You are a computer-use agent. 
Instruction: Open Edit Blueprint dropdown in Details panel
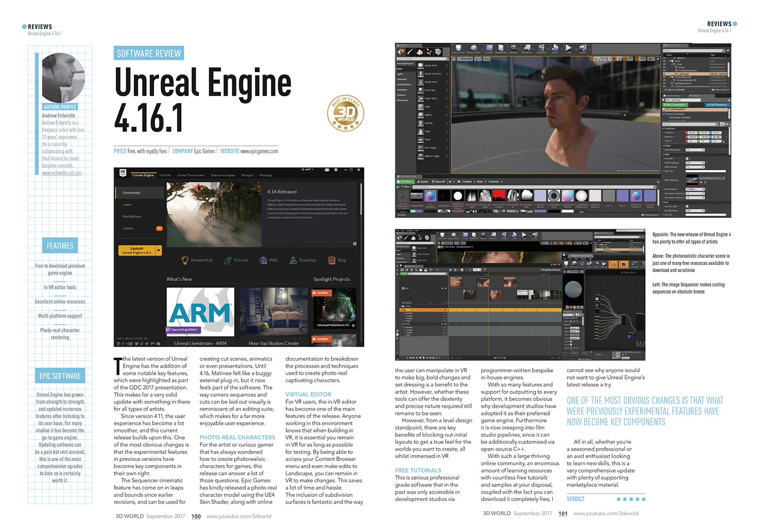718,105
